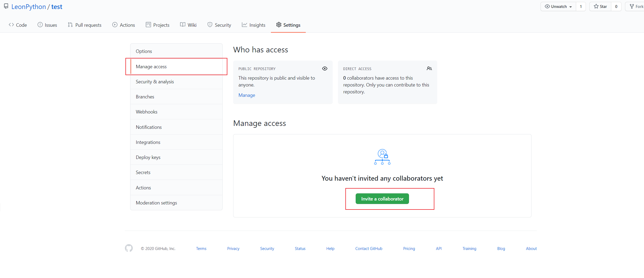The width and height of the screenshot is (644, 278).
Task: Select Manage access in settings sidebar
Action: tap(176, 67)
